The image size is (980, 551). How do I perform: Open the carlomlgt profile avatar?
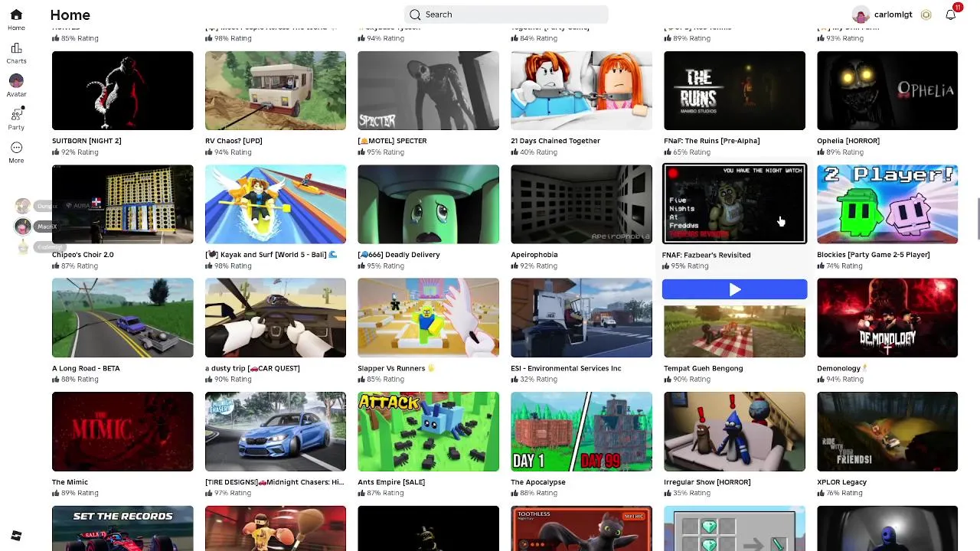coord(861,15)
